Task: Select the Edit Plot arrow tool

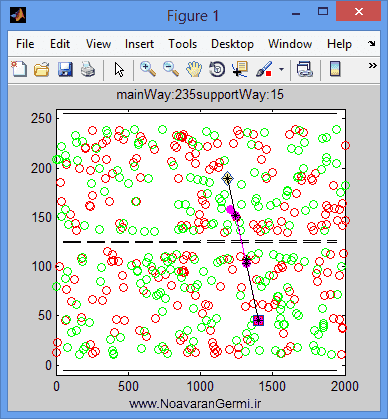Action: pyautogui.click(x=119, y=70)
